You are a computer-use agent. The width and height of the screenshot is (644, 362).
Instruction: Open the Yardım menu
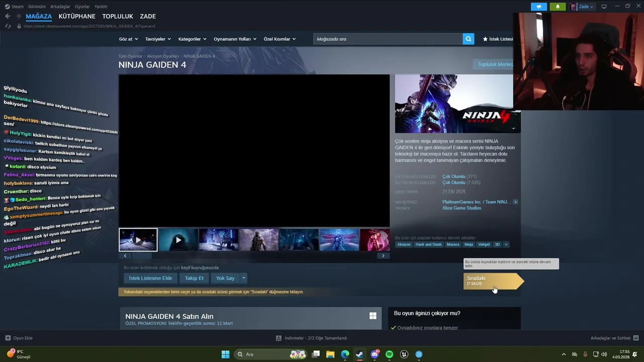point(101,7)
